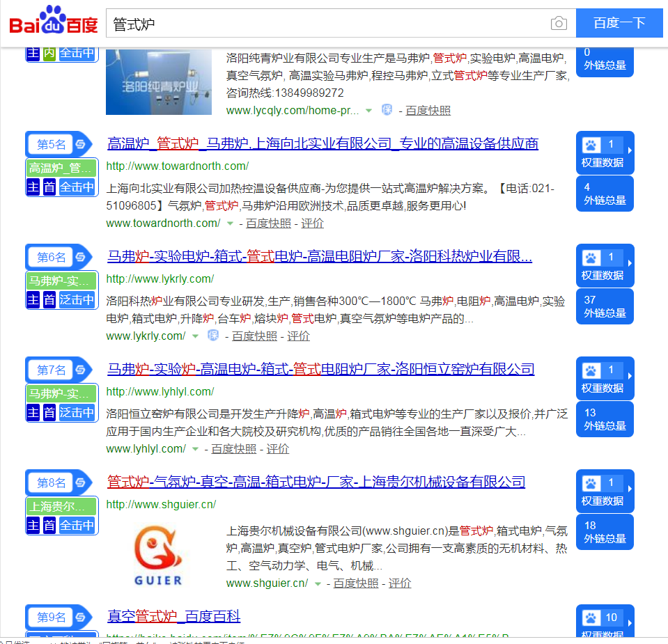The width and height of the screenshot is (668, 644).
Task: Click 百度快照 for lyhlyl result
Action: click(x=234, y=449)
